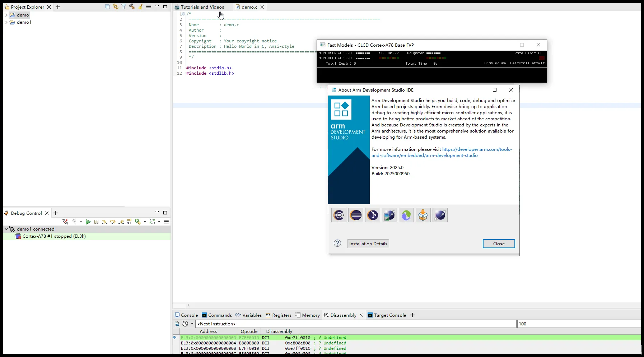The image size is (644, 357).
Task: Click the Opcode column header
Action: [249, 331]
